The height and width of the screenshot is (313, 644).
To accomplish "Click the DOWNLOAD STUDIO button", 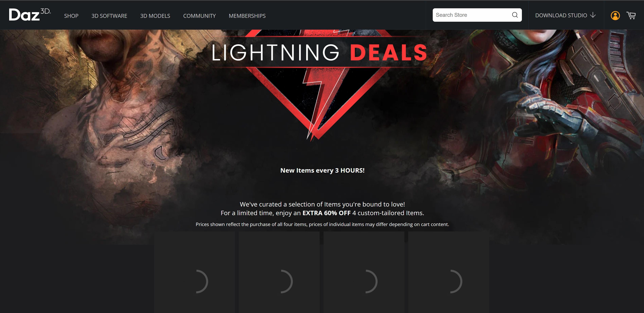I will [566, 15].
